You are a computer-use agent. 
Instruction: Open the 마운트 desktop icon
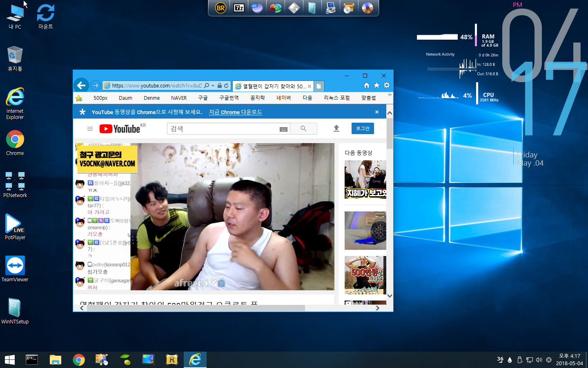tap(46, 17)
